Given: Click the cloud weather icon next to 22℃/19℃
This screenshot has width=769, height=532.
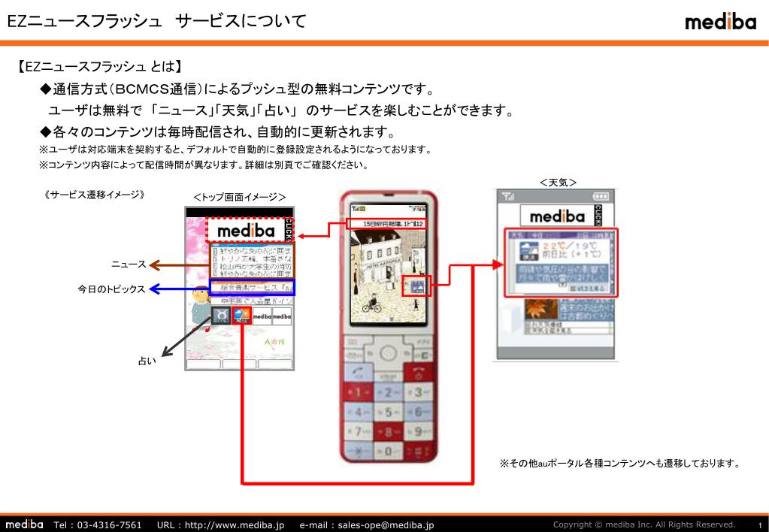Looking at the screenshot, I should [528, 250].
